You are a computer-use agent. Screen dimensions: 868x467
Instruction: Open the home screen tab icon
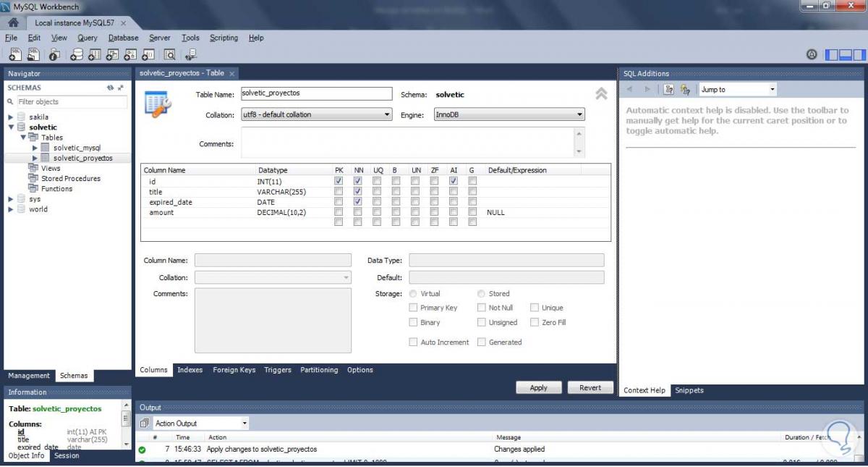pos(13,22)
